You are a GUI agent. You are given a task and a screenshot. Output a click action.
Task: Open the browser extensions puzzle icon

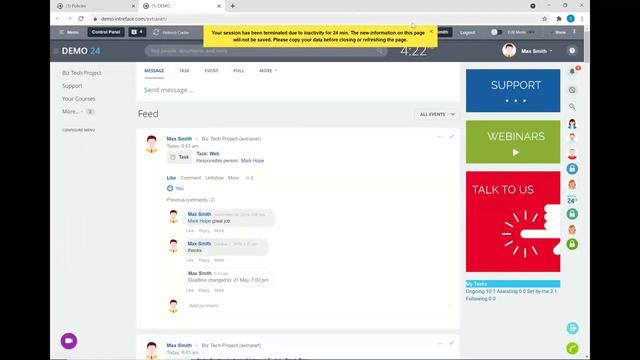click(559, 19)
